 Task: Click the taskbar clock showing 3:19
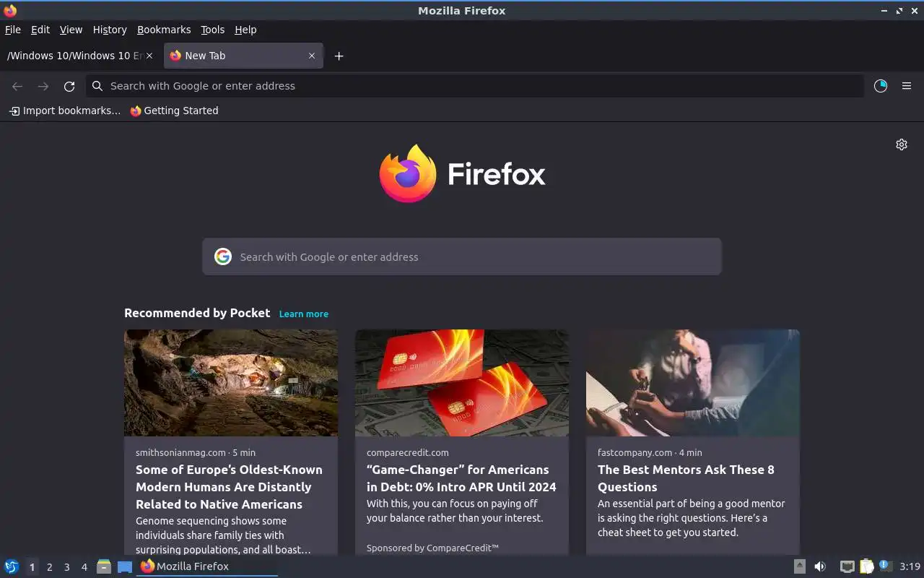[910, 566]
